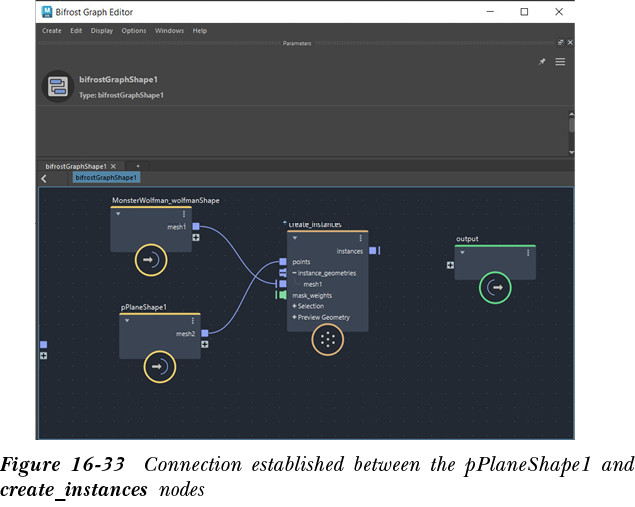Add a new graph tab
Image resolution: width=635 pixels, height=507 pixels.
138,166
